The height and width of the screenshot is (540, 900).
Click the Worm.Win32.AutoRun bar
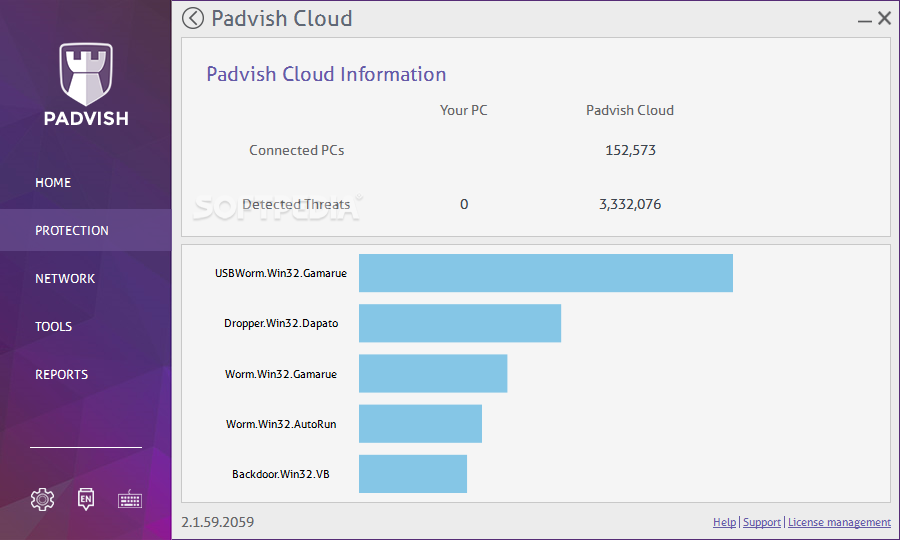(420, 424)
